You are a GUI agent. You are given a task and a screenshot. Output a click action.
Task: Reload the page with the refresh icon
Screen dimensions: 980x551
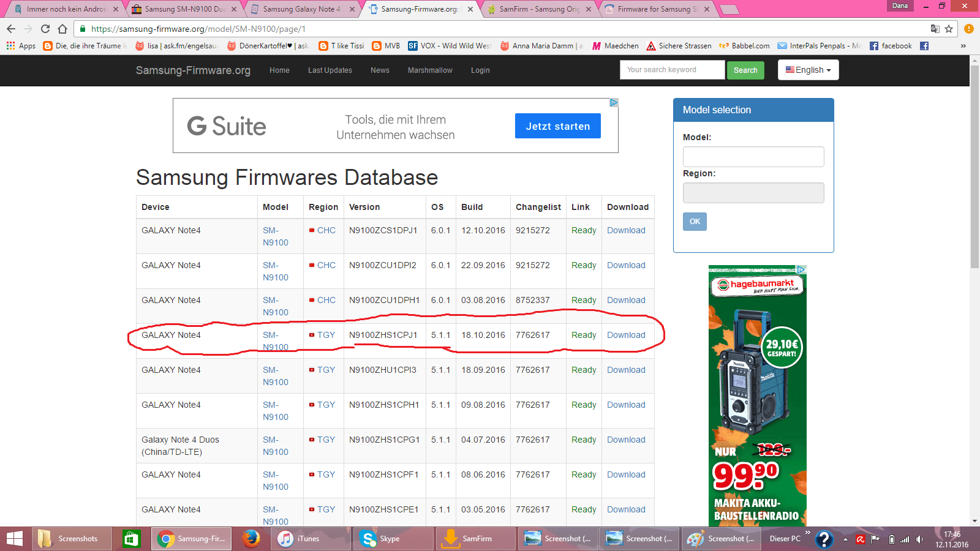pos(45,29)
